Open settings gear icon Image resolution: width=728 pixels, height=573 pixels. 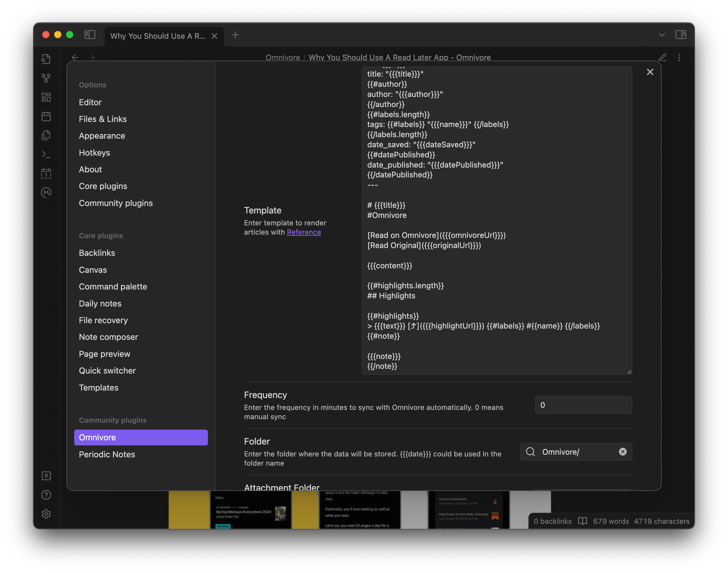coord(46,514)
